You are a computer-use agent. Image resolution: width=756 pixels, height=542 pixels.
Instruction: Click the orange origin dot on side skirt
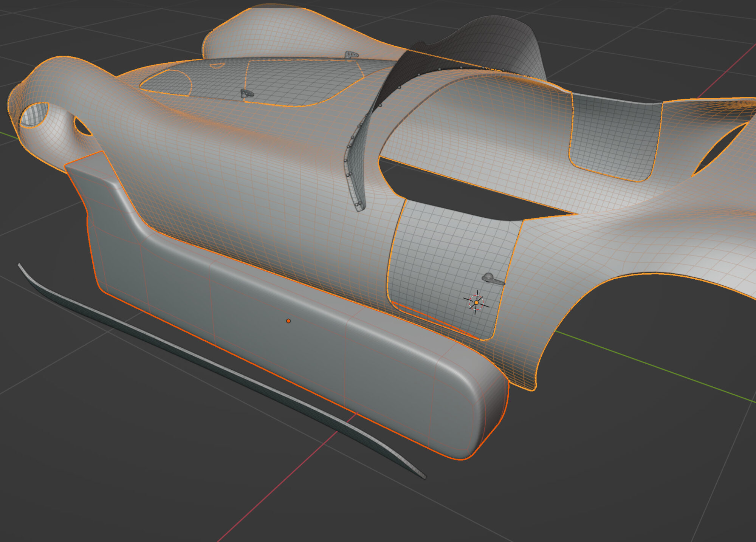[288, 321]
